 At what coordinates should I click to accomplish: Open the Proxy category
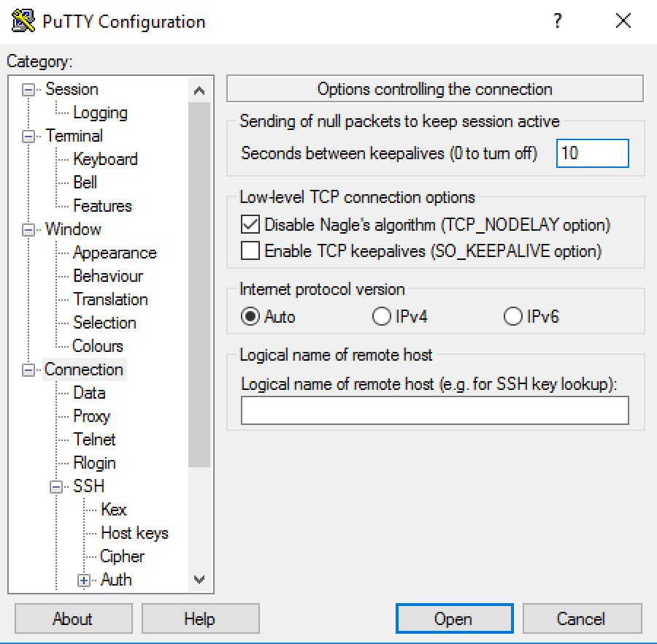point(91,416)
